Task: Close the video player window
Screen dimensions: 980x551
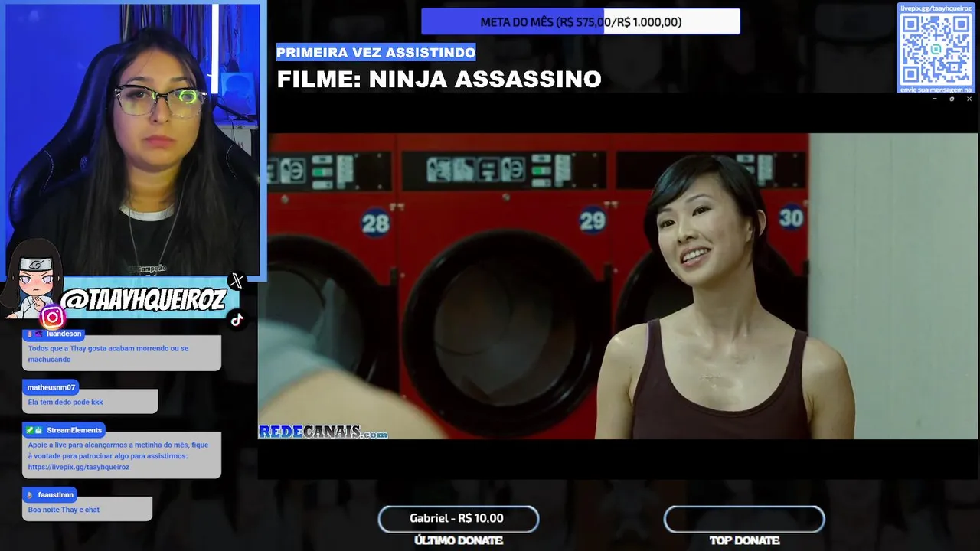Action: 969,99
